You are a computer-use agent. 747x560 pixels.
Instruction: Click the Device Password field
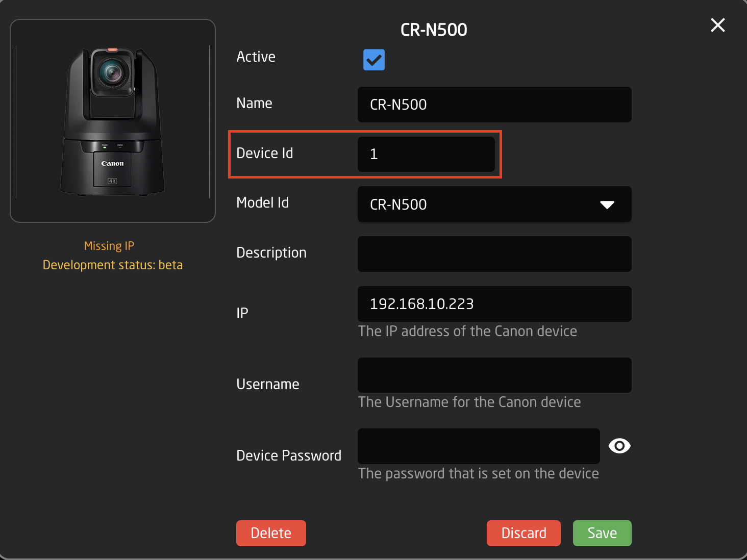pos(479,446)
